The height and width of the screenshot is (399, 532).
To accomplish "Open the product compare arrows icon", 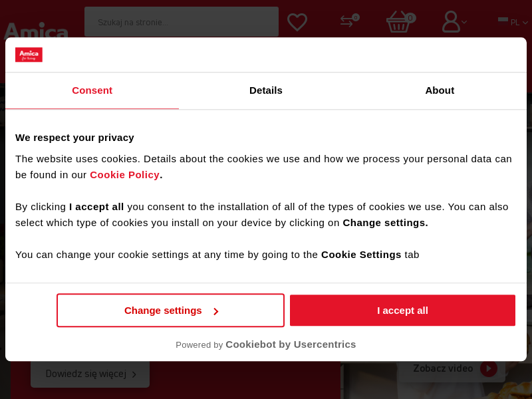I will click(348, 21).
